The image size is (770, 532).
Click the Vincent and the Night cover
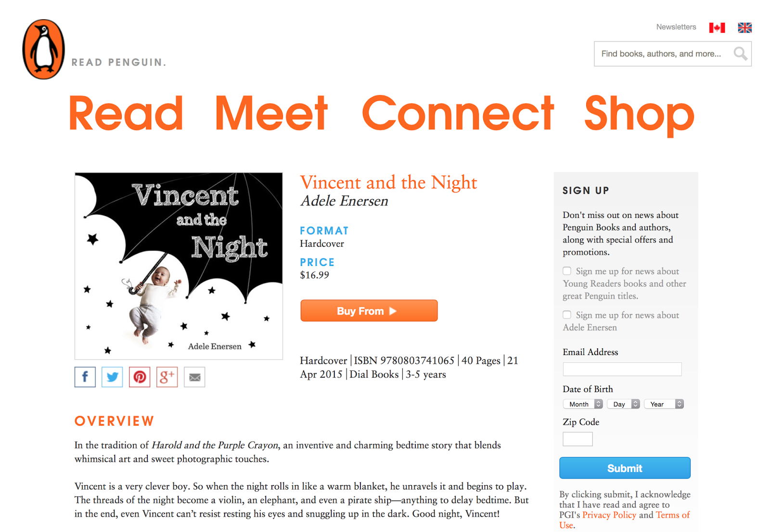click(179, 266)
